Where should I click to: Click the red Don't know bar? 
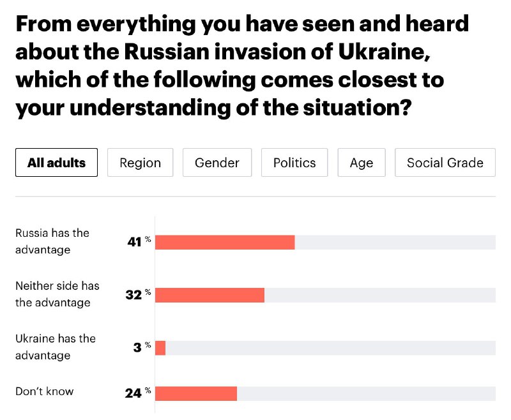tap(196, 394)
